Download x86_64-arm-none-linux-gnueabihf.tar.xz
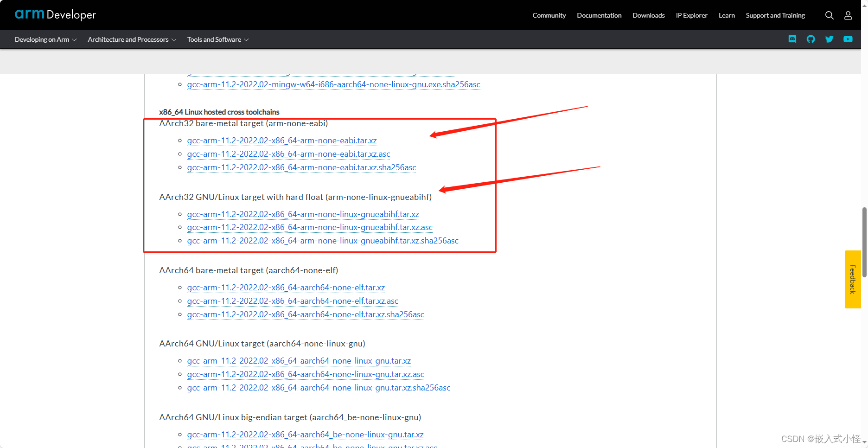Screen dimensions: 868x448 (303, 214)
